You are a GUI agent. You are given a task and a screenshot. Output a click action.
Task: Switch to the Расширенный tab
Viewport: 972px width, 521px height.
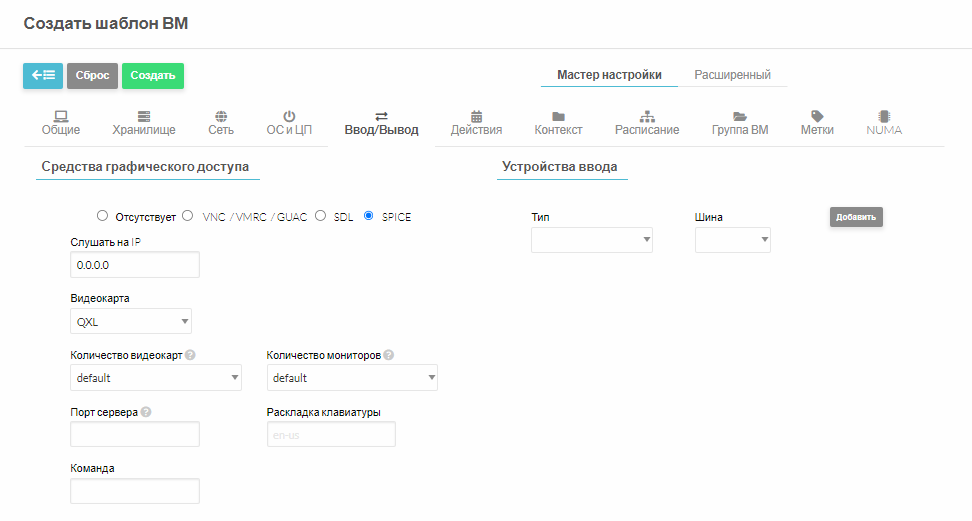(732, 75)
